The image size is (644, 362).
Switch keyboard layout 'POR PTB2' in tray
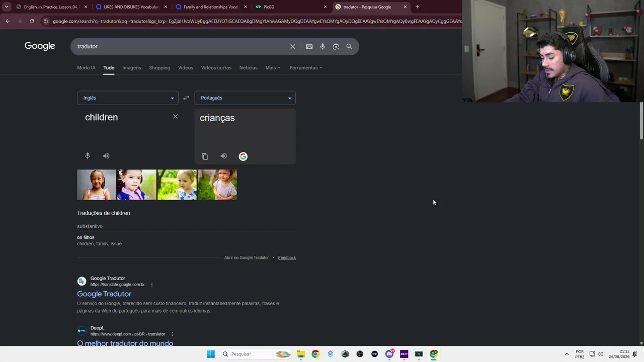click(x=580, y=354)
